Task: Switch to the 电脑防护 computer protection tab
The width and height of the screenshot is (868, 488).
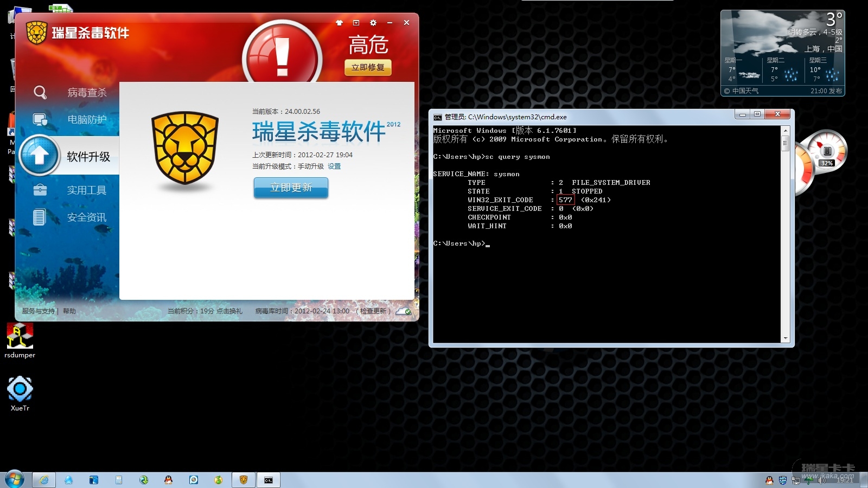Action: (x=87, y=119)
